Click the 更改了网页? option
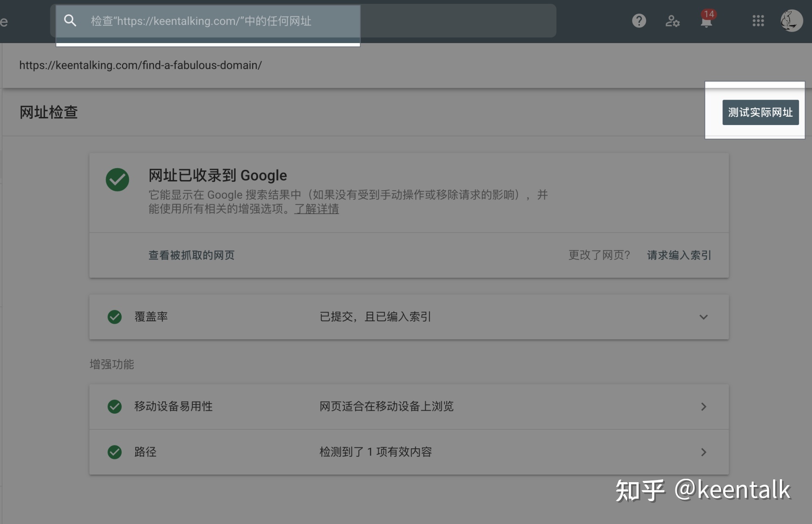The image size is (812, 524). (x=599, y=255)
